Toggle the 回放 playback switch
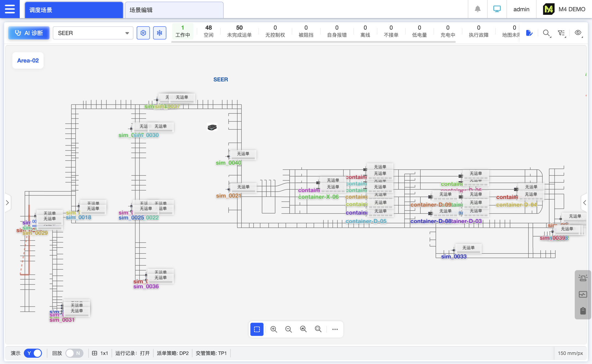The width and height of the screenshot is (592, 364). click(74, 353)
